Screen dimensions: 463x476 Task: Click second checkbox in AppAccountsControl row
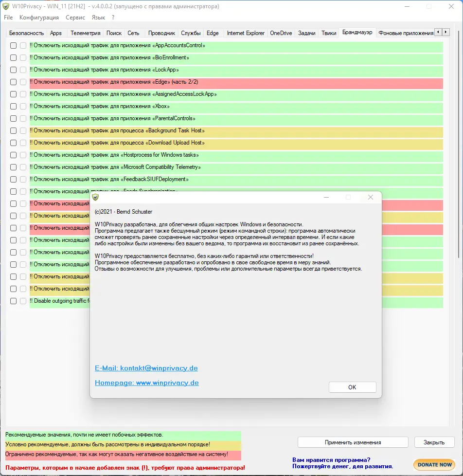pyautogui.click(x=23, y=46)
